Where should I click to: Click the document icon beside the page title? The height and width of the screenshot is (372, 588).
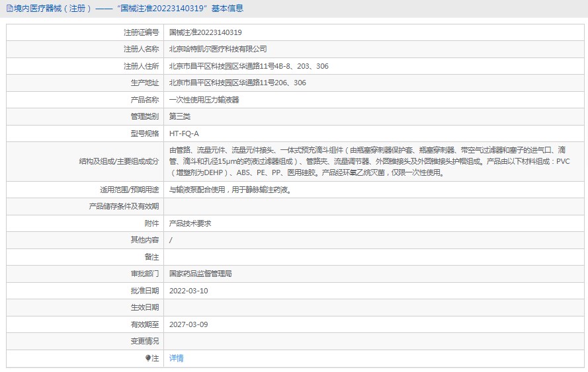coord(9,9)
